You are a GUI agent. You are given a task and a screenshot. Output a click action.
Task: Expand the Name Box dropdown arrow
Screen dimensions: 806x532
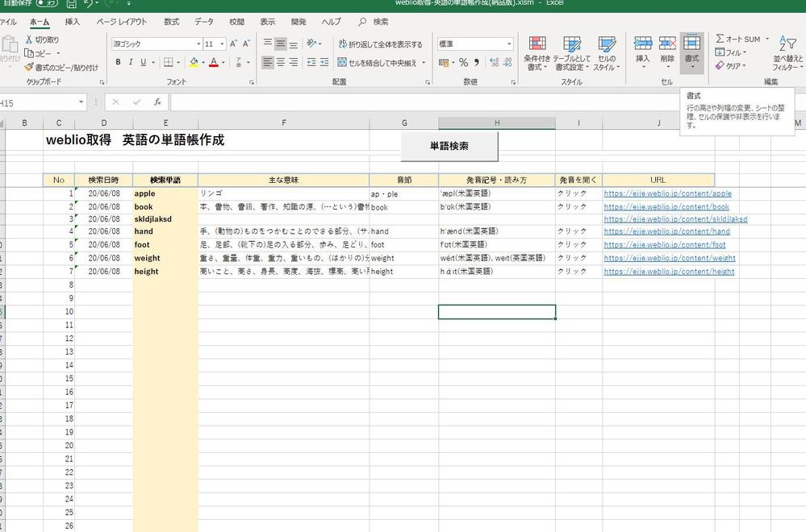point(81,102)
